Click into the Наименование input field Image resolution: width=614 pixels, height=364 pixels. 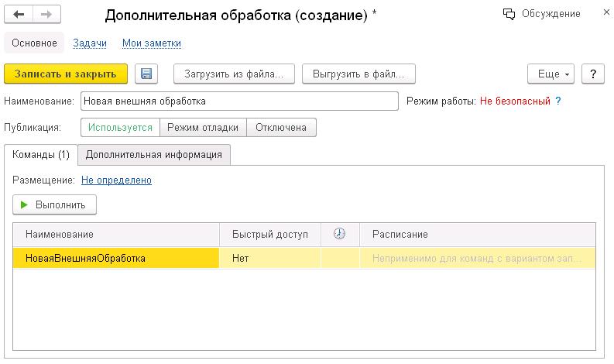coord(240,101)
